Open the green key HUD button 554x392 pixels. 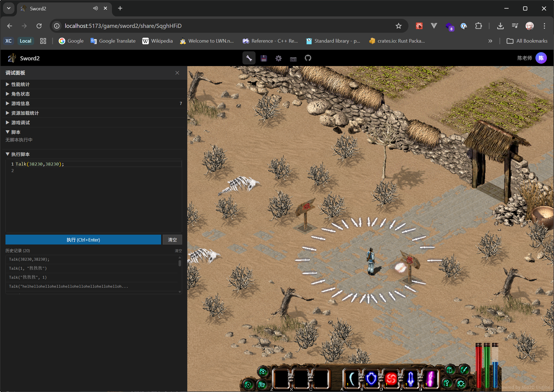(447, 383)
